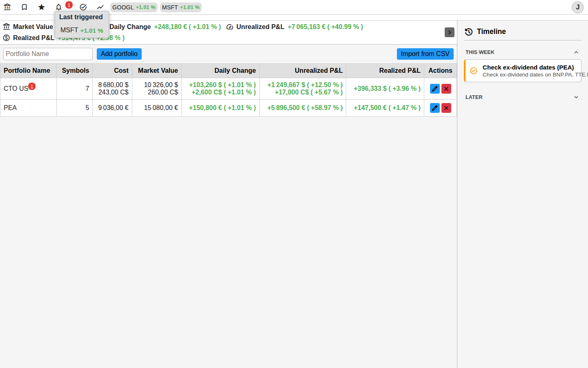The height and width of the screenshot is (368, 588).
Task: Open the portfolios bank icon in top bar
Action: point(7,7)
